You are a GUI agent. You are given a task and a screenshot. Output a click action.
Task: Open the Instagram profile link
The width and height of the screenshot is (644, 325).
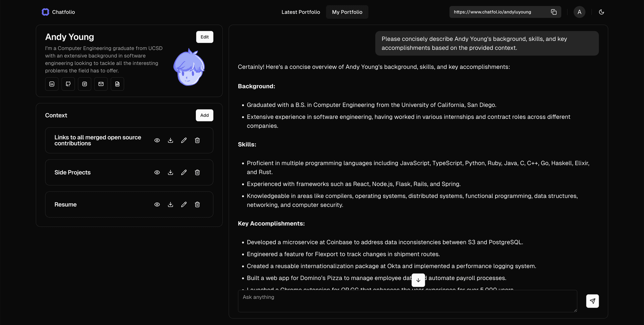coord(85,84)
